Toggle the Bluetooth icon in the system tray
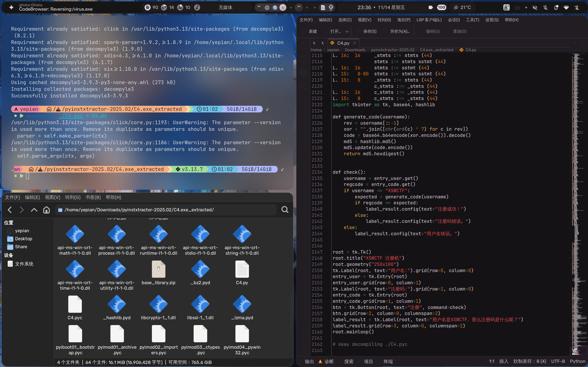588x367 pixels. [577, 8]
